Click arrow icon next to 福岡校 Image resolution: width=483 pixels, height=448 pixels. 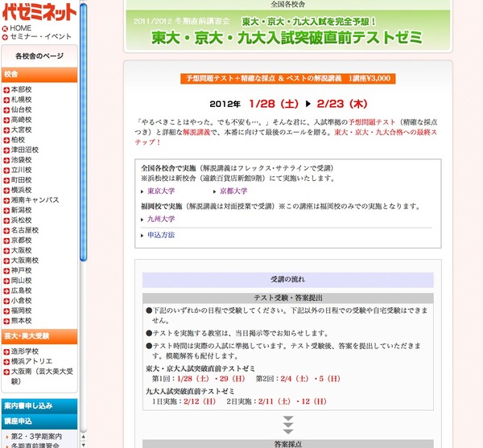(6, 311)
